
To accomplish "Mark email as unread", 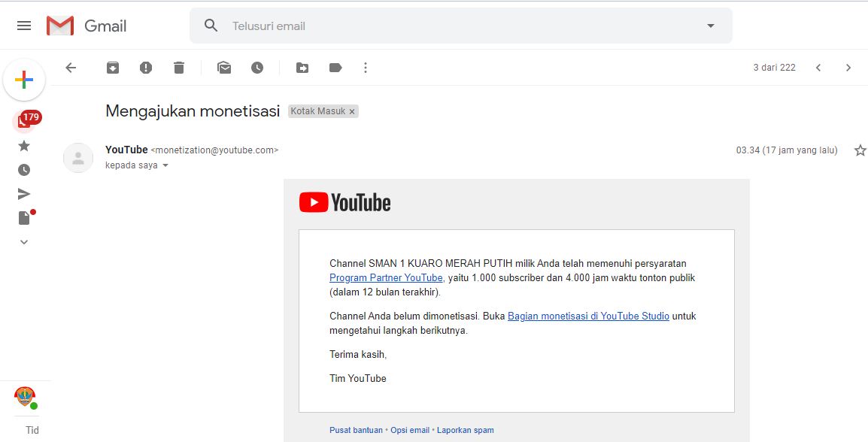I will (224, 68).
